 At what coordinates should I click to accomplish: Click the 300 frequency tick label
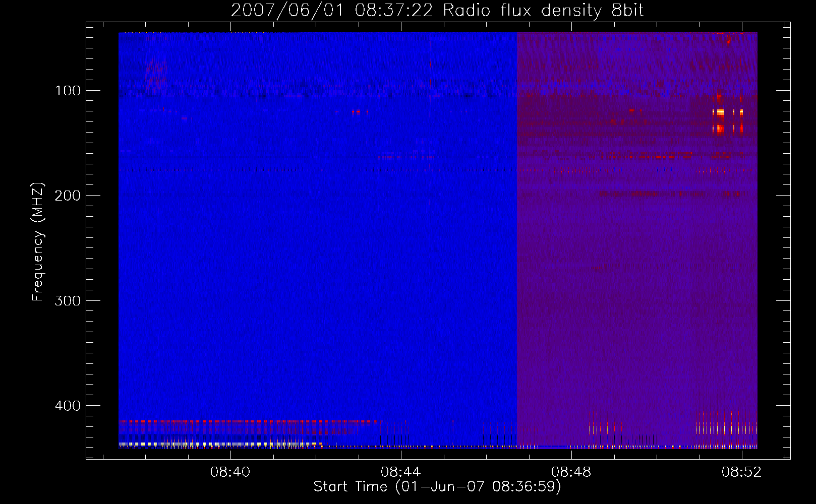[68, 301]
